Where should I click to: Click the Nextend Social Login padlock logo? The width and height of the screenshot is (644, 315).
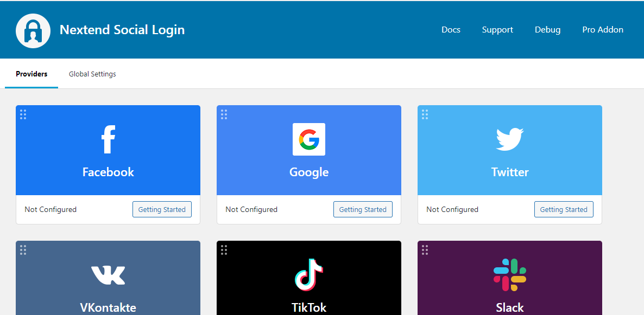point(33,30)
